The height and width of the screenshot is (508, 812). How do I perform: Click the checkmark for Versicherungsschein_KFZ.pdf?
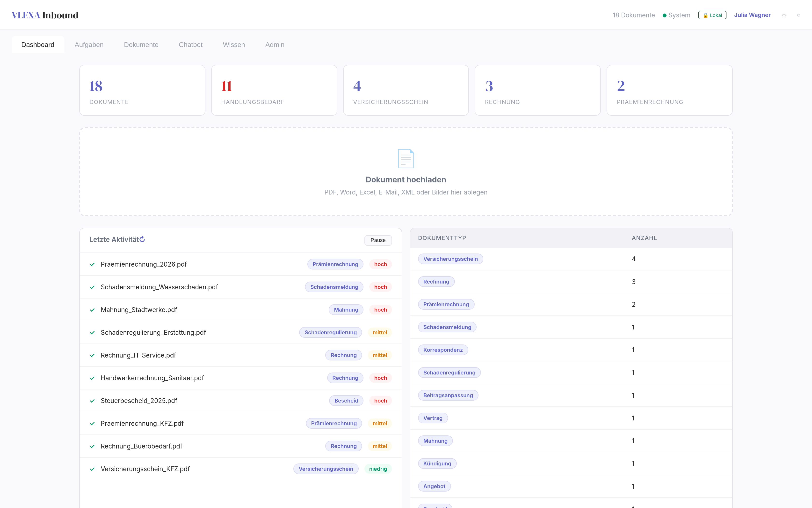point(92,469)
